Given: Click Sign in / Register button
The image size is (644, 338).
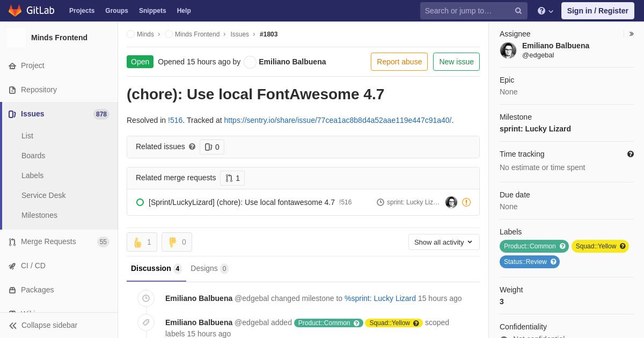Looking at the screenshot, I should tap(597, 11).
